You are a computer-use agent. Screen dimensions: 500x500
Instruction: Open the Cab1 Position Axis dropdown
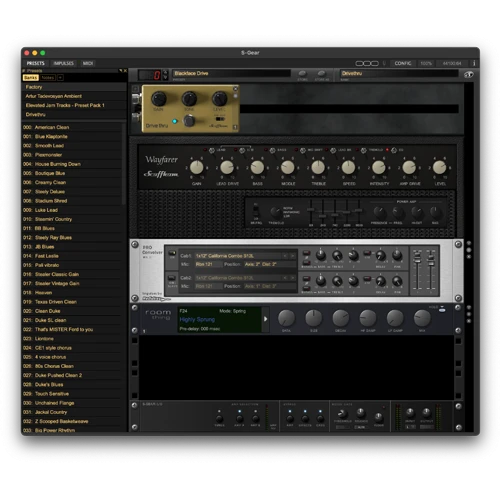269,264
